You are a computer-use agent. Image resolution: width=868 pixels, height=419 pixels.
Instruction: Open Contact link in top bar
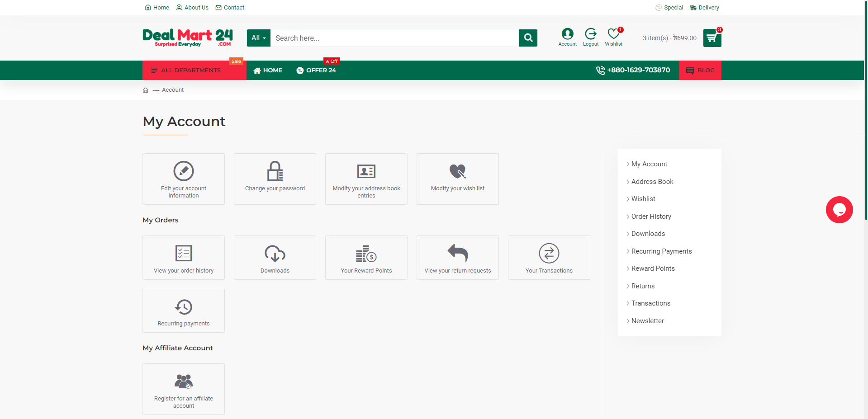230,8
